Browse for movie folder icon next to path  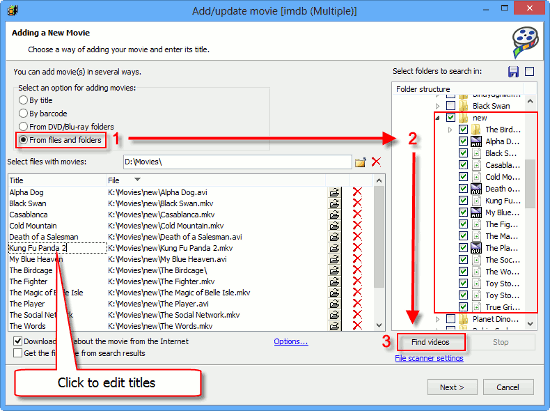[x=360, y=162]
